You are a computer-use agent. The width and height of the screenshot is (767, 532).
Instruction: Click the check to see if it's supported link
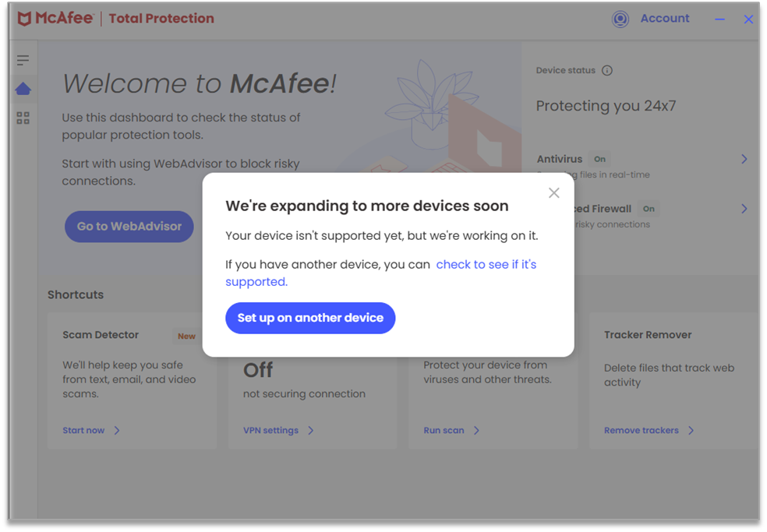tap(486, 264)
